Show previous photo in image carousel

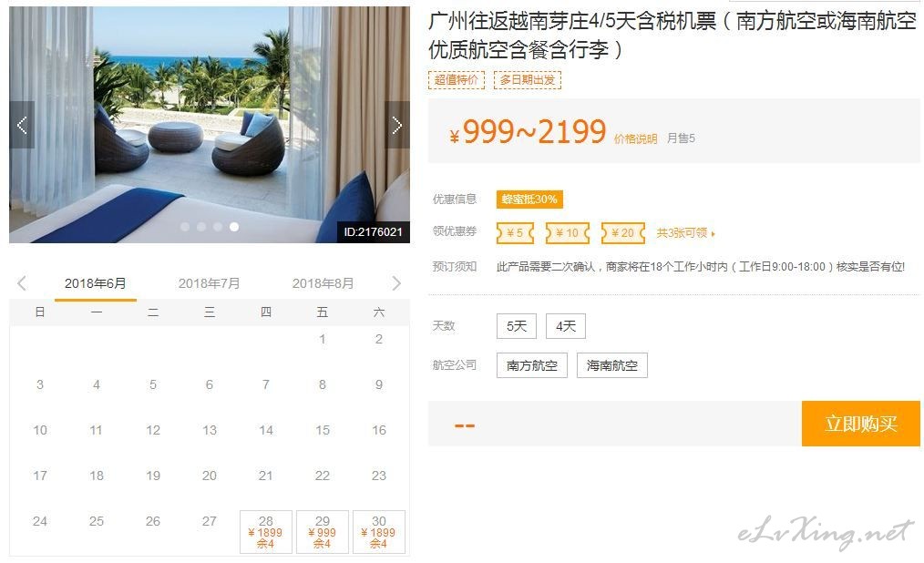coord(22,125)
